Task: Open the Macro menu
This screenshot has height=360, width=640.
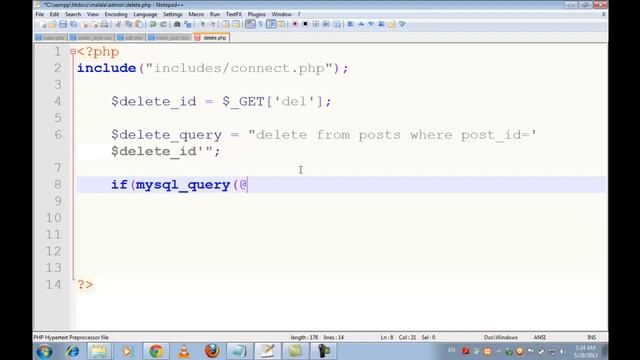Action: 196,14
